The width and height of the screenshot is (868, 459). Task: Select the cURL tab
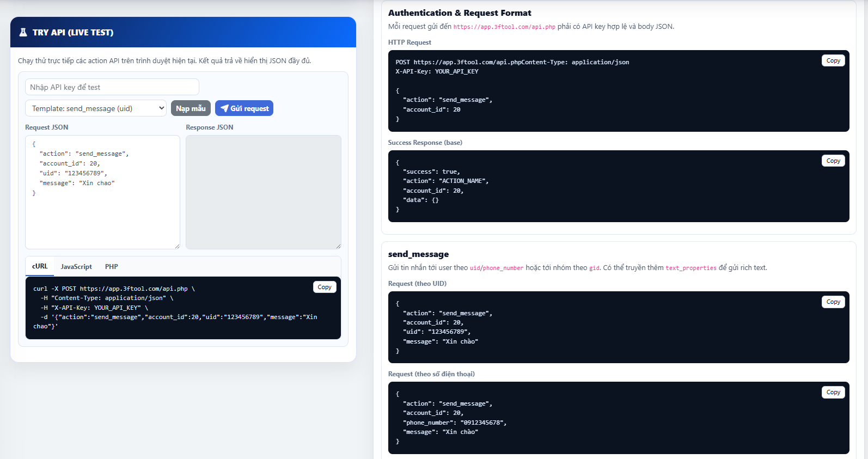[x=39, y=266]
